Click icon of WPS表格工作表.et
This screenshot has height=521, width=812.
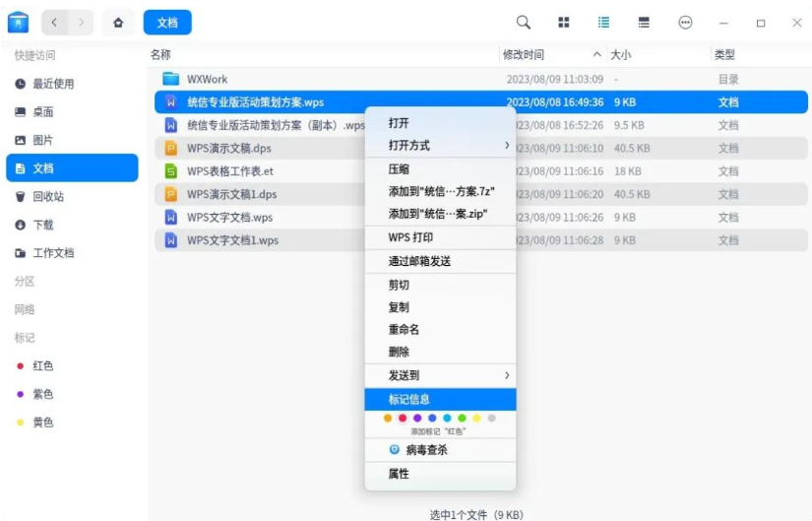171,171
